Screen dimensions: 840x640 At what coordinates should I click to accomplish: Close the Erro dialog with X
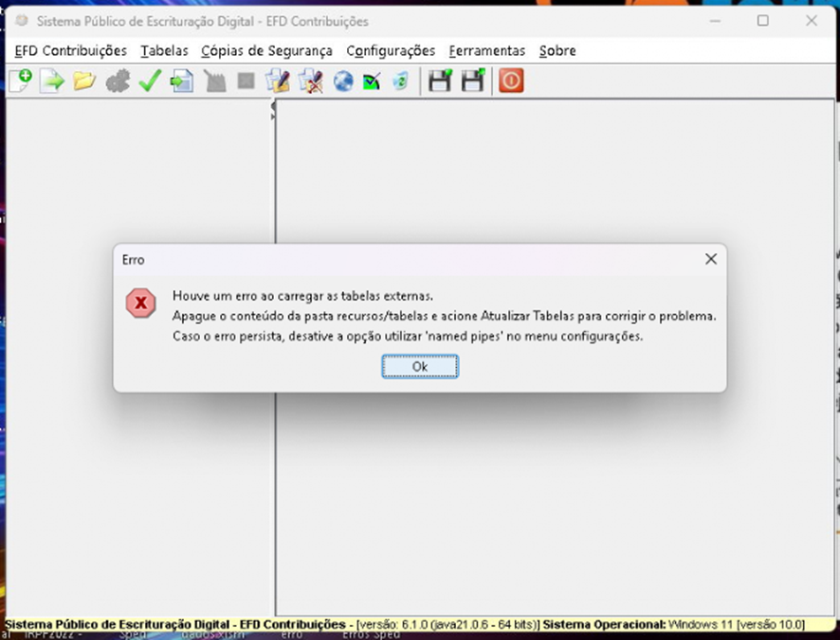point(710,259)
